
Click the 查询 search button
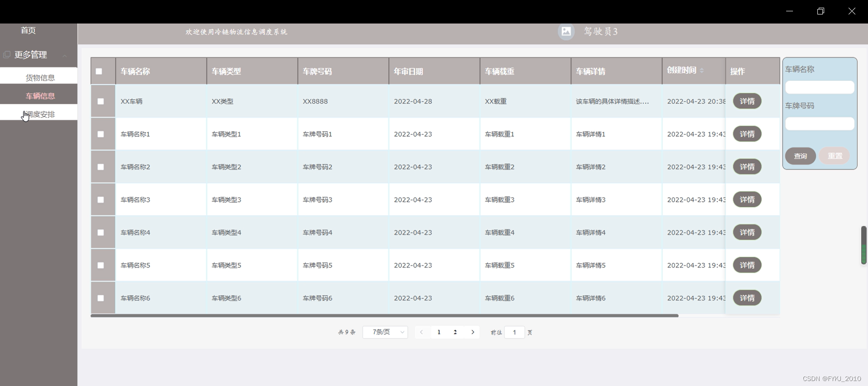[800, 156]
